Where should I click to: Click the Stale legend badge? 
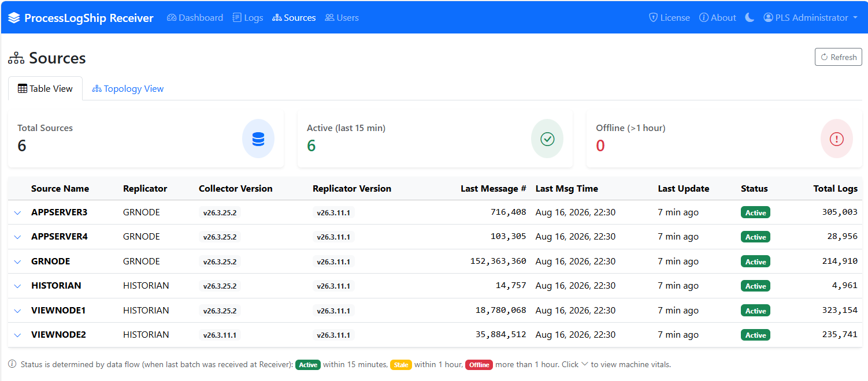tap(401, 365)
